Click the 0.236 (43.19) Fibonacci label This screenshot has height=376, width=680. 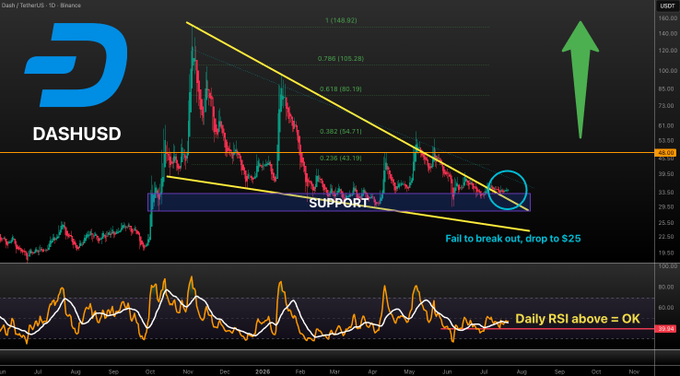pyautogui.click(x=340, y=158)
